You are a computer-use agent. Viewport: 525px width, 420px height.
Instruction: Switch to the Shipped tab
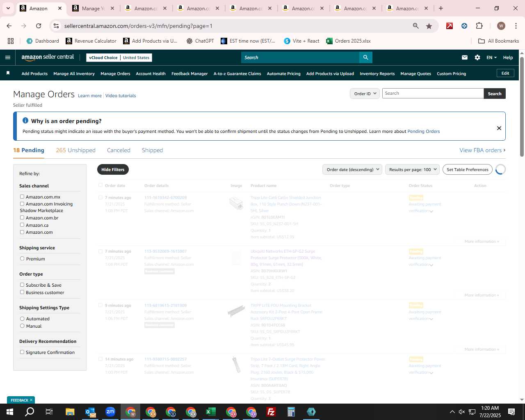tap(152, 150)
